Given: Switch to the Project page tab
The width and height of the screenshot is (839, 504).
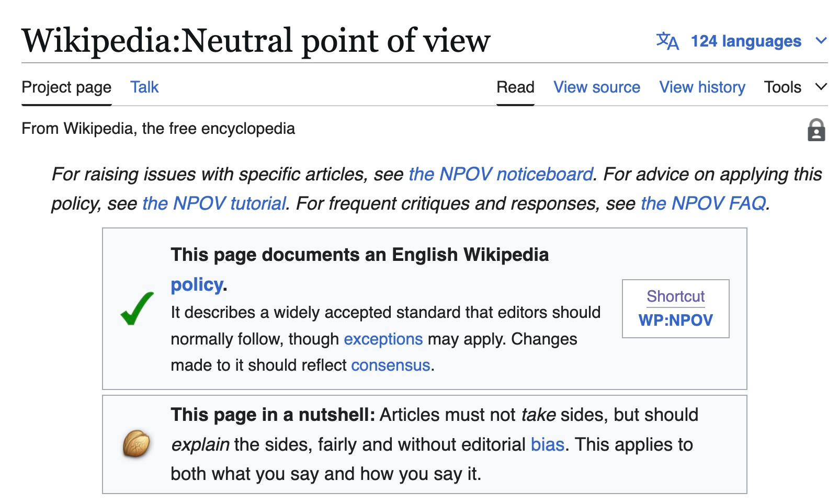Looking at the screenshot, I should (66, 87).
